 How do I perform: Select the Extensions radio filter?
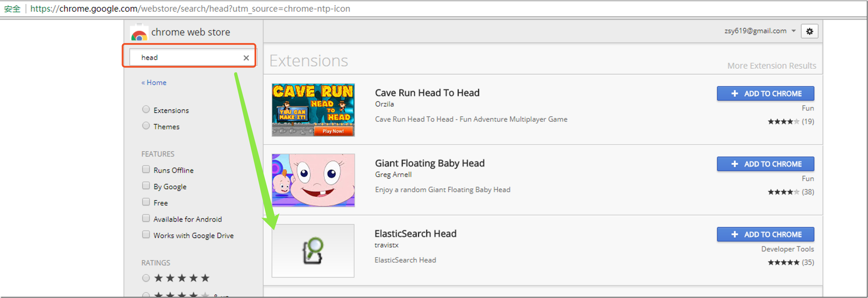tap(145, 109)
